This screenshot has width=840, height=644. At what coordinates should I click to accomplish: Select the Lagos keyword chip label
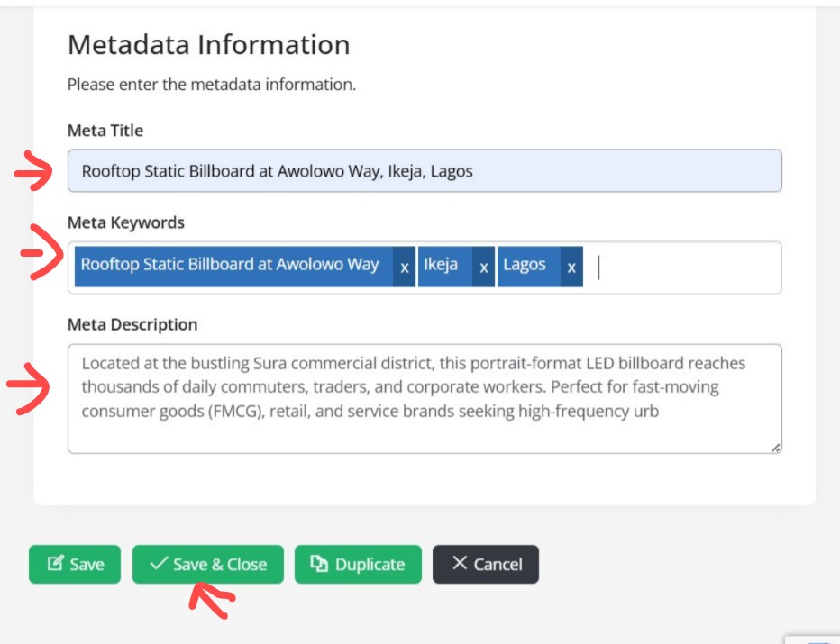coord(525,266)
